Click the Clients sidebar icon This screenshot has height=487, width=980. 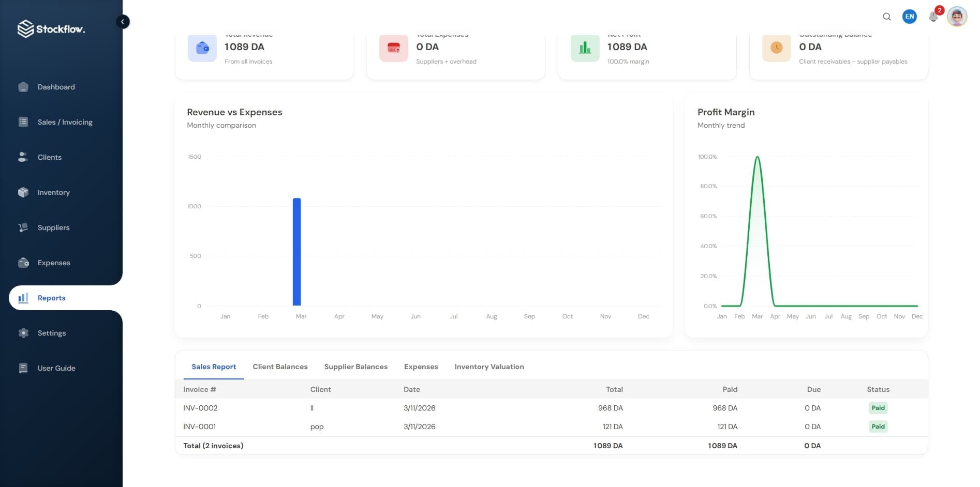[x=23, y=157]
